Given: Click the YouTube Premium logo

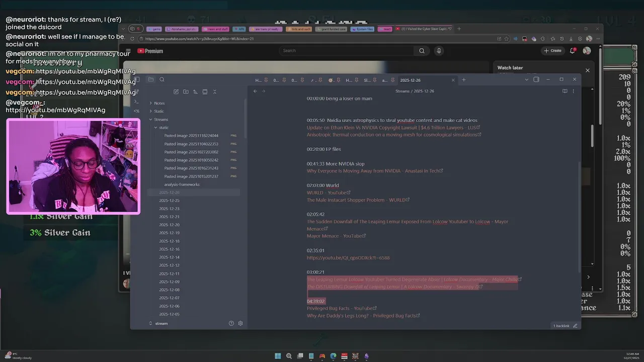Looking at the screenshot, I should point(150,51).
